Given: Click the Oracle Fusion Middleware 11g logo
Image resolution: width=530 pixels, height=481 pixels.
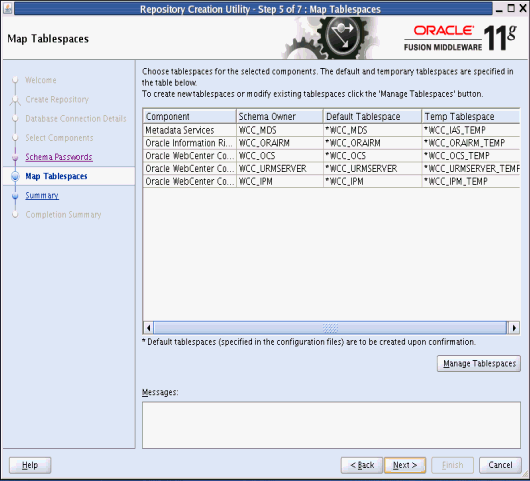Looking at the screenshot, I should pos(460,38).
